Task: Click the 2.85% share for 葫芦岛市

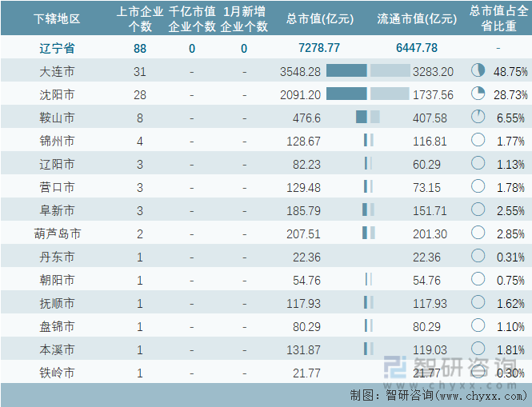Action: 510,234
